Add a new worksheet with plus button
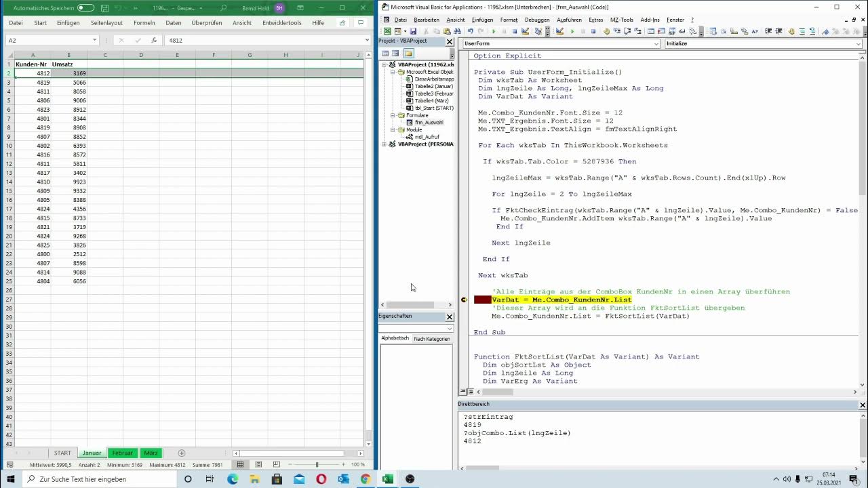Screen dimensions: 868x488 [x=181, y=453]
